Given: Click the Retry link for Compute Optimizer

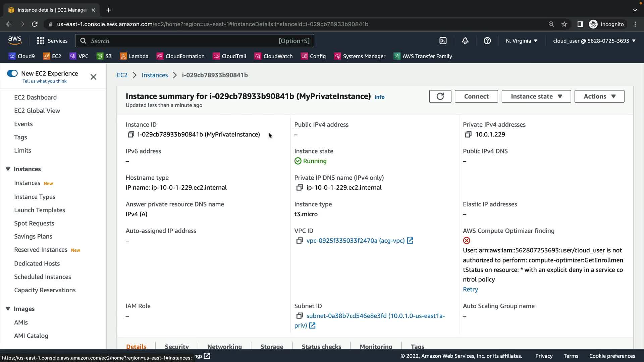Looking at the screenshot, I should point(470,289).
